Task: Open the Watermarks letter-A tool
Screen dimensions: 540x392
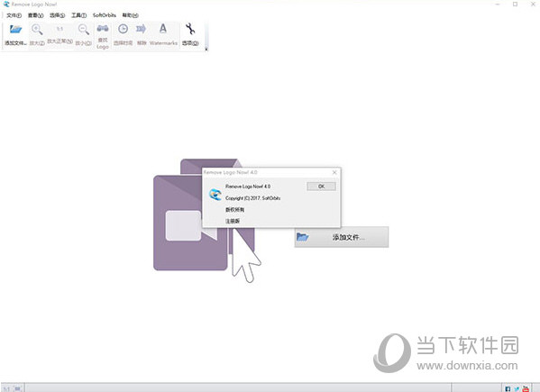Action: (163, 29)
